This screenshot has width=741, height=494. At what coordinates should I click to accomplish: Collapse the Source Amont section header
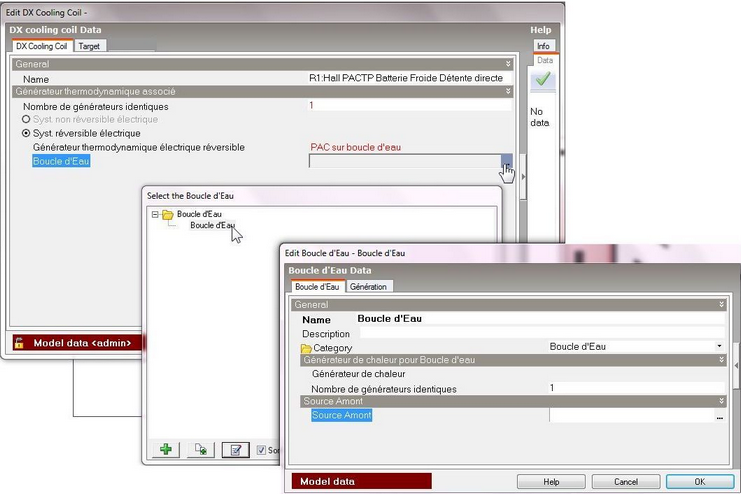[721, 401]
